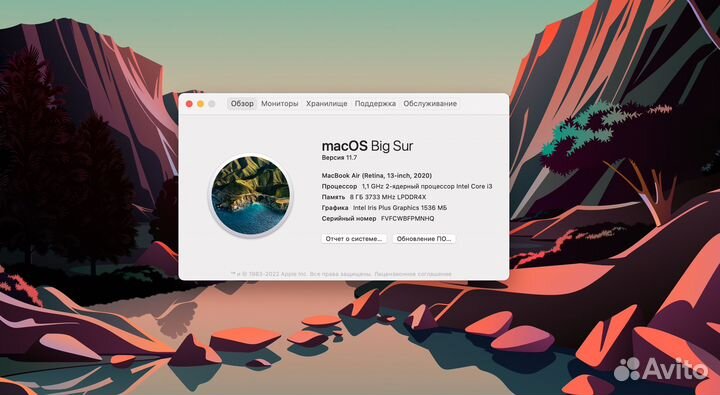
Task: Click the Память label
Action: pyautogui.click(x=333, y=197)
